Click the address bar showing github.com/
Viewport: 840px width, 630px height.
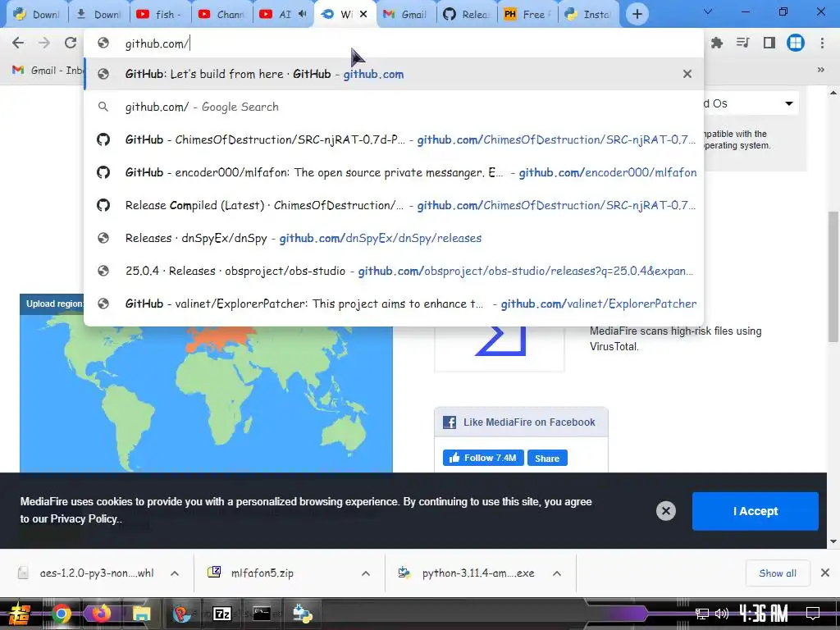[394, 43]
